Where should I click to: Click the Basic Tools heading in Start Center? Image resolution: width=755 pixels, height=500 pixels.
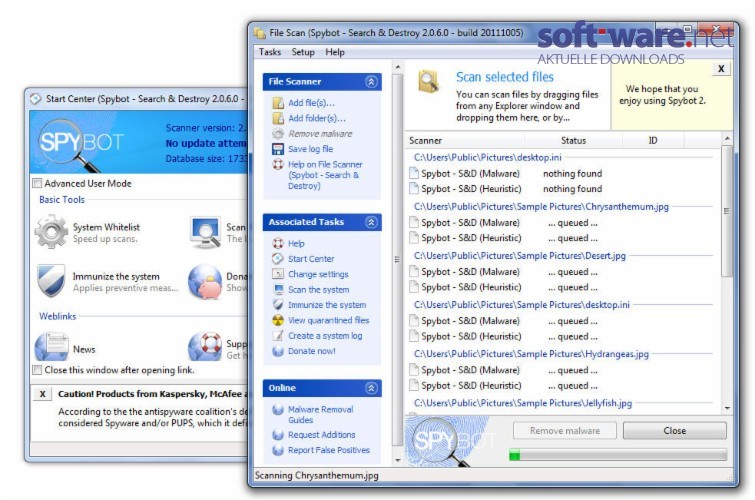pyautogui.click(x=62, y=200)
